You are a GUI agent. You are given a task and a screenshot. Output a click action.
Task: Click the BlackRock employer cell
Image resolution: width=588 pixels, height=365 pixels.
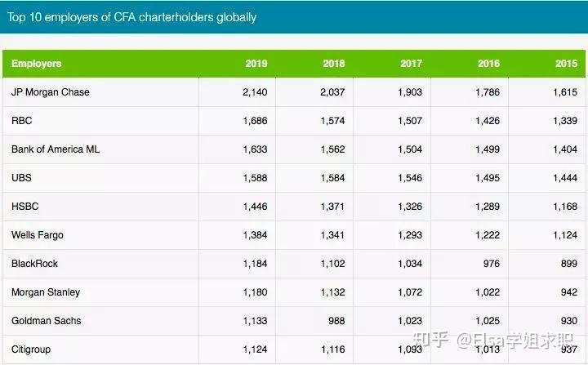[34, 264]
